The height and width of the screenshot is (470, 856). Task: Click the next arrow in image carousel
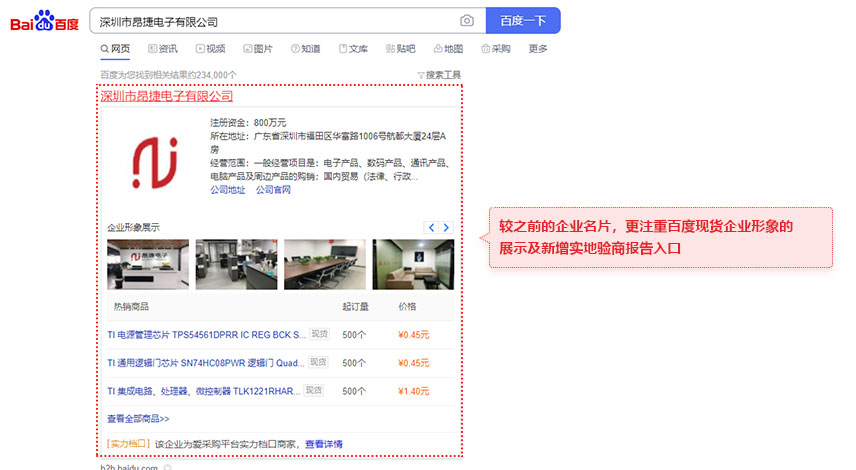[x=446, y=228]
